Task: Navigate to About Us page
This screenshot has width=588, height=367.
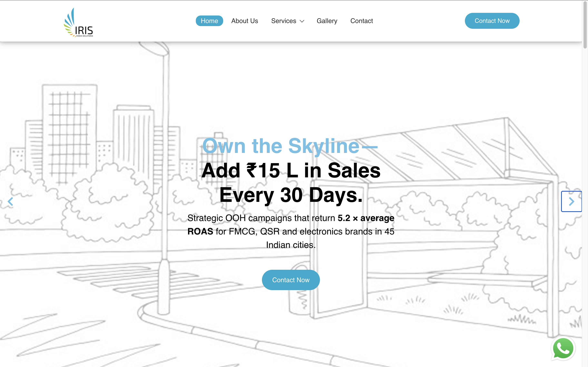Action: click(244, 21)
